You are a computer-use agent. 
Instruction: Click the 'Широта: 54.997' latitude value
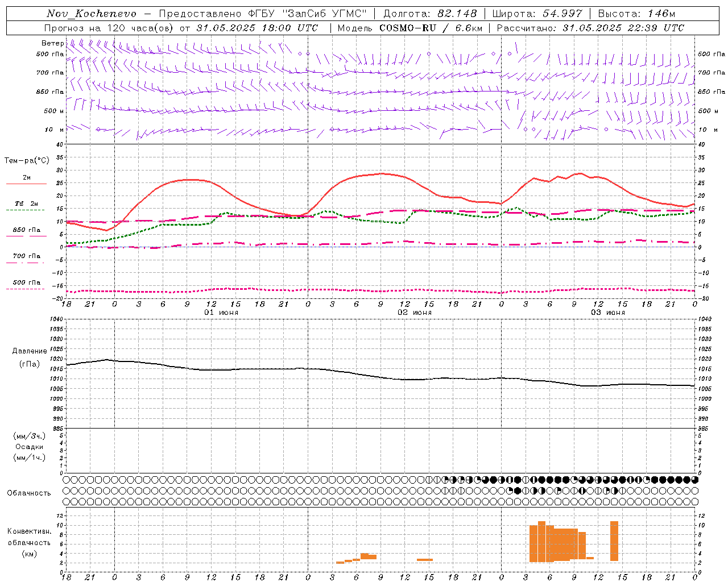[x=537, y=14]
